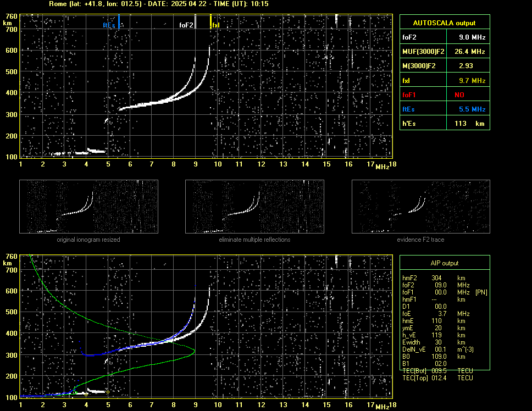
Task: Click the yellow 9.7 MHz fxI value
Action: [472, 81]
